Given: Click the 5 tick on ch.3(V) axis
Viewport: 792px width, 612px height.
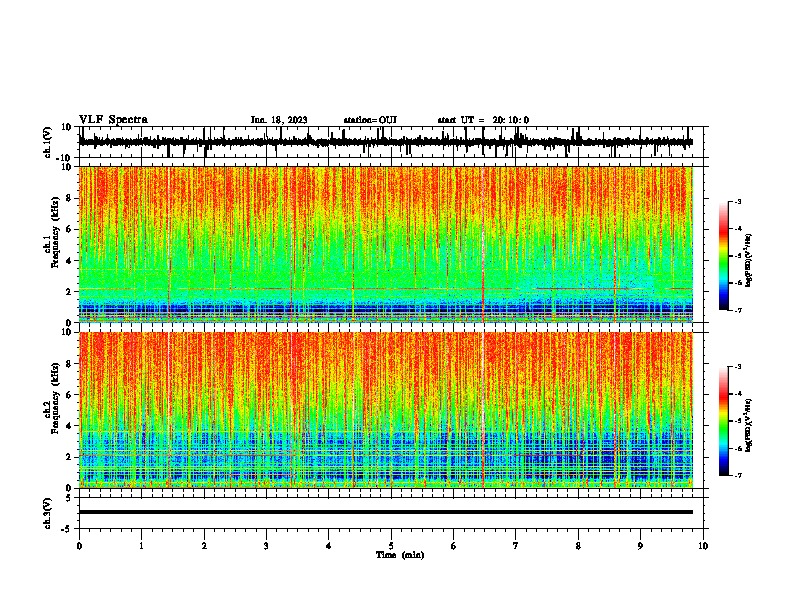Looking at the screenshot, I should coord(69,497).
